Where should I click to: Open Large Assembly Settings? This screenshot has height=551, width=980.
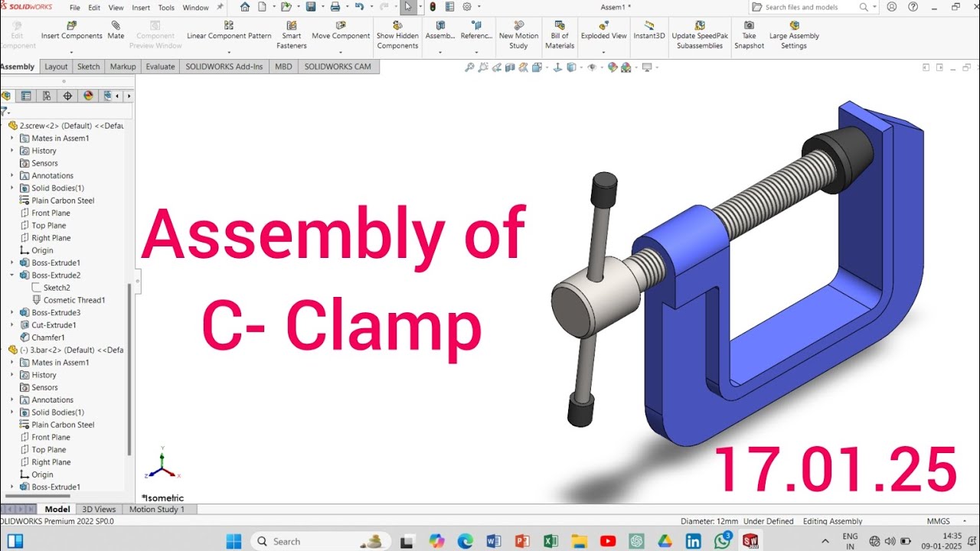pos(794,35)
